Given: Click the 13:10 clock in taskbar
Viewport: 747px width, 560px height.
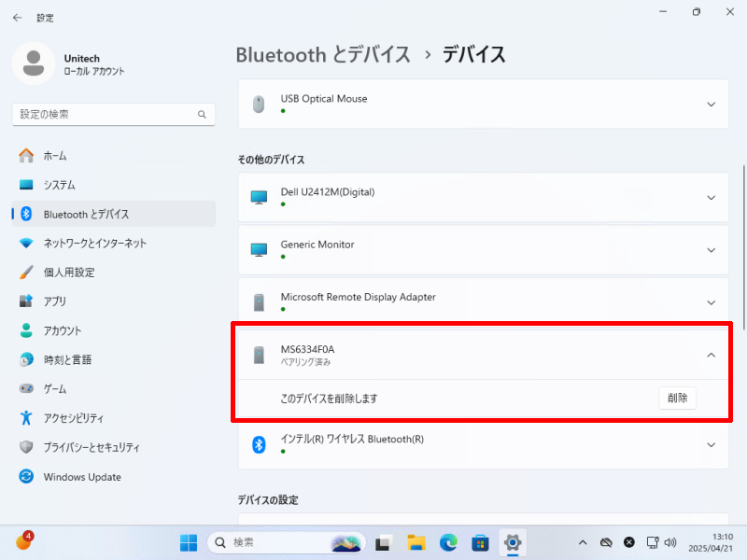Looking at the screenshot, I should pyautogui.click(x=711, y=542).
